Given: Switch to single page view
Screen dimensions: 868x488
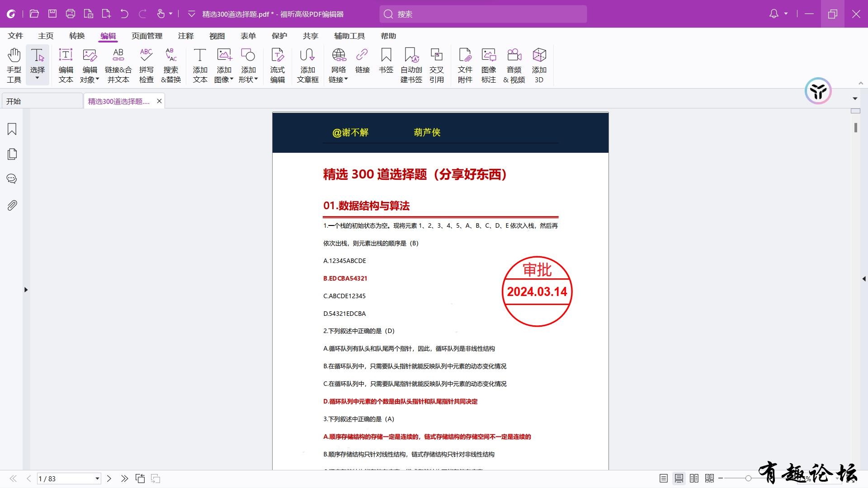Looking at the screenshot, I should (664, 478).
